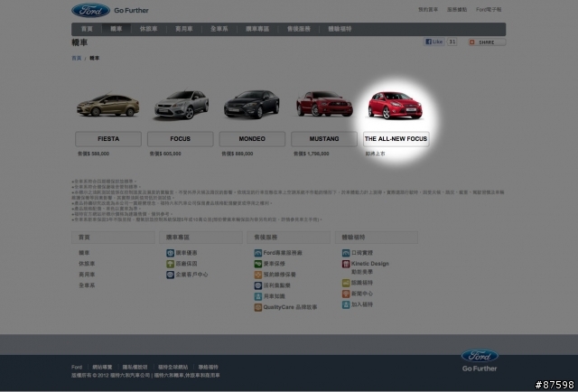This screenshot has height=392, width=578.
Task: Click the Facebook like count 31
Action: (452, 42)
